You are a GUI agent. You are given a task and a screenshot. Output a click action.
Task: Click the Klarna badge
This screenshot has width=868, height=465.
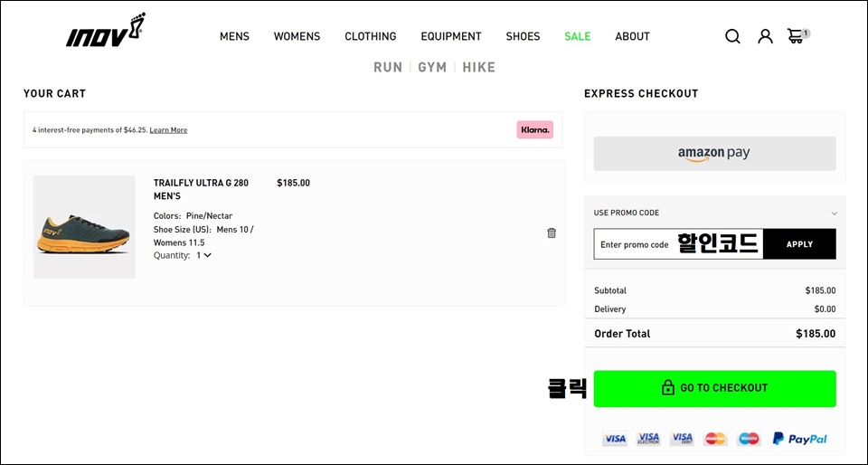(x=535, y=129)
